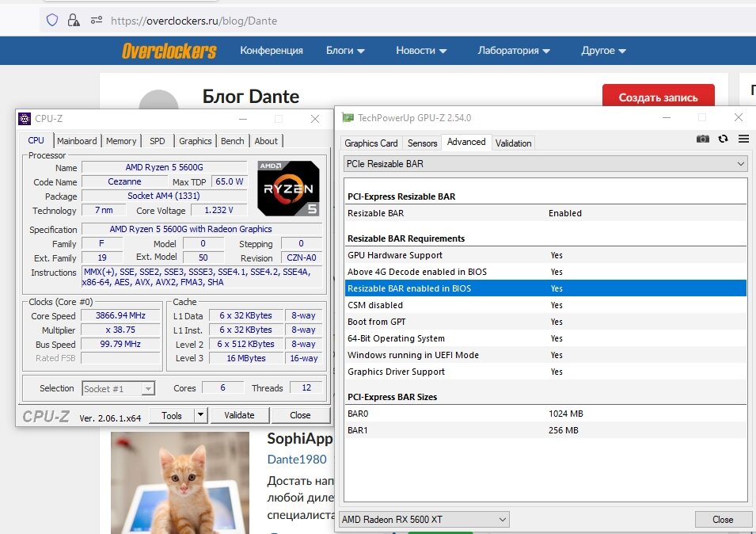Switch to GPU-Z Graphics Card tab
This screenshot has width=756, height=534.
click(x=370, y=143)
